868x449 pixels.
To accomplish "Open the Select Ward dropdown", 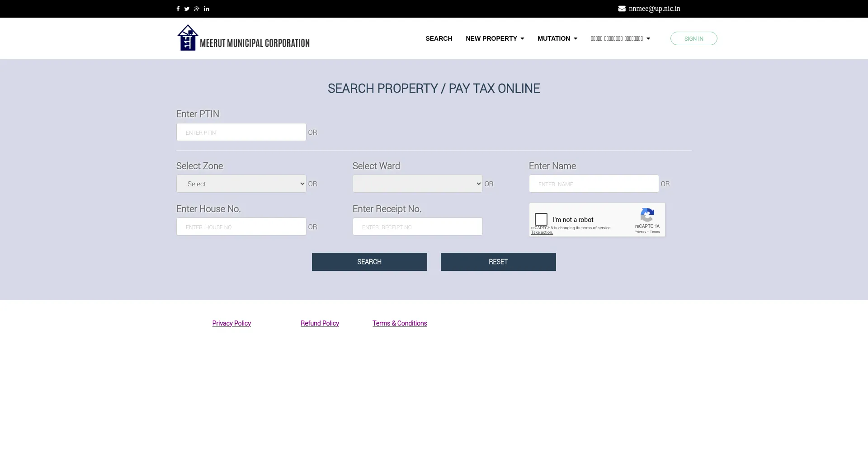I will pos(417,184).
